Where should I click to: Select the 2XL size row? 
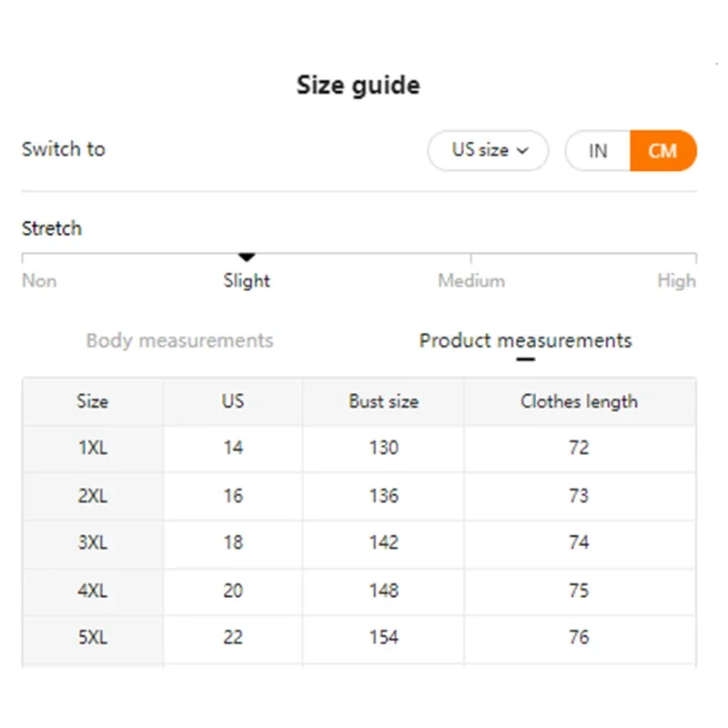point(93,496)
